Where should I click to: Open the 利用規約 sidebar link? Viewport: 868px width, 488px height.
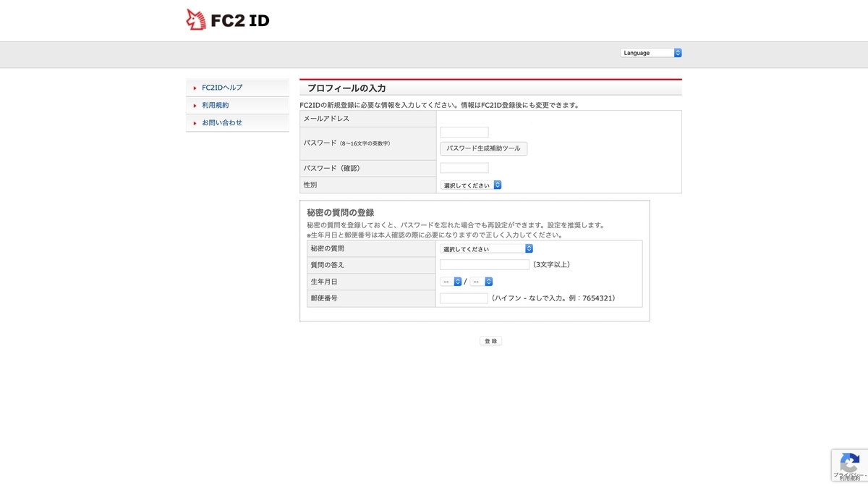tap(216, 106)
